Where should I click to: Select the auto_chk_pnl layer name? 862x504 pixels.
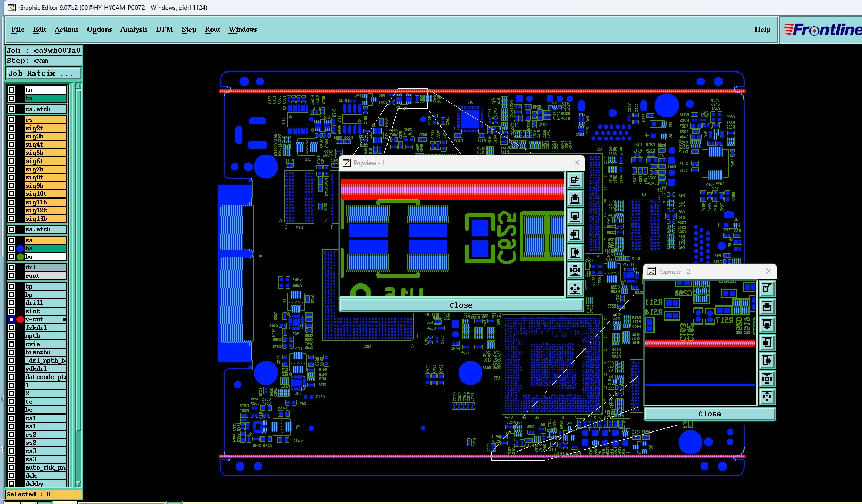[x=46, y=467]
